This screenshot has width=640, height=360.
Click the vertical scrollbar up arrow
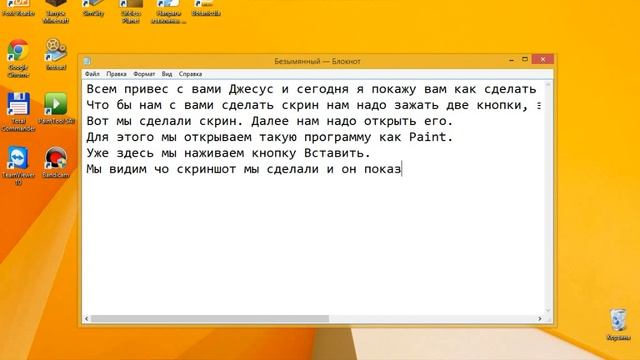pyautogui.click(x=548, y=84)
